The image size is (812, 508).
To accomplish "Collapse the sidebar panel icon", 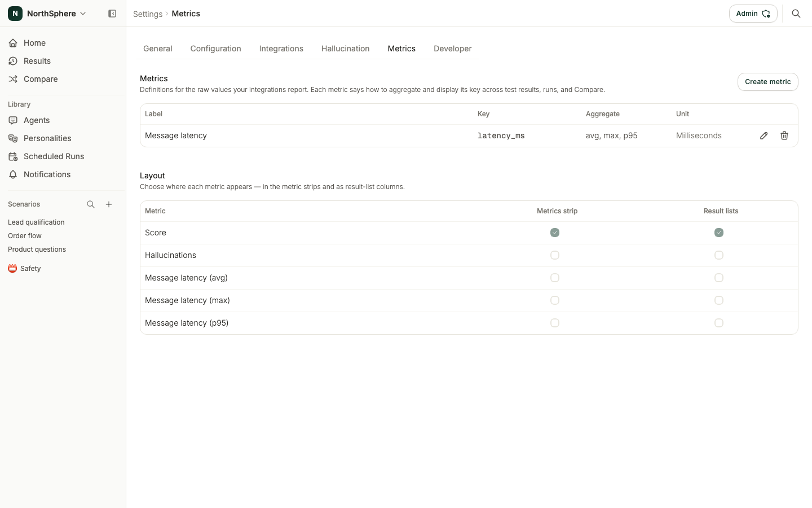I will pyautogui.click(x=112, y=14).
